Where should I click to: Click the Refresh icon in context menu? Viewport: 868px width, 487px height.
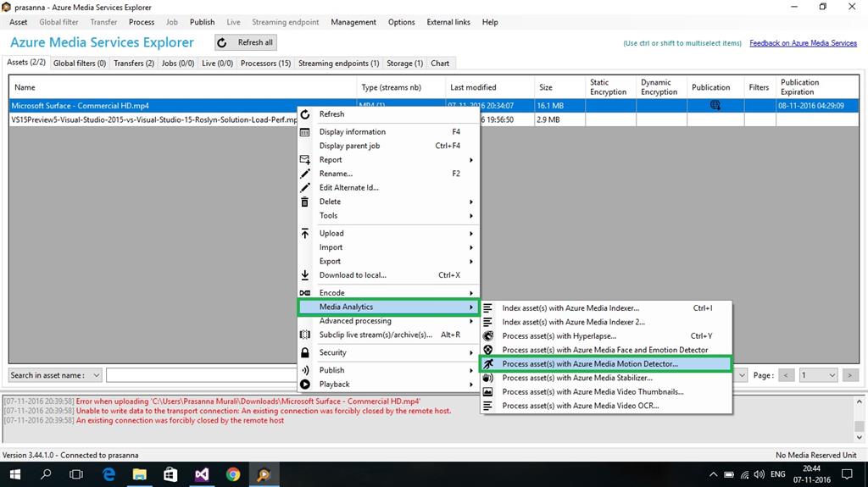coord(305,114)
